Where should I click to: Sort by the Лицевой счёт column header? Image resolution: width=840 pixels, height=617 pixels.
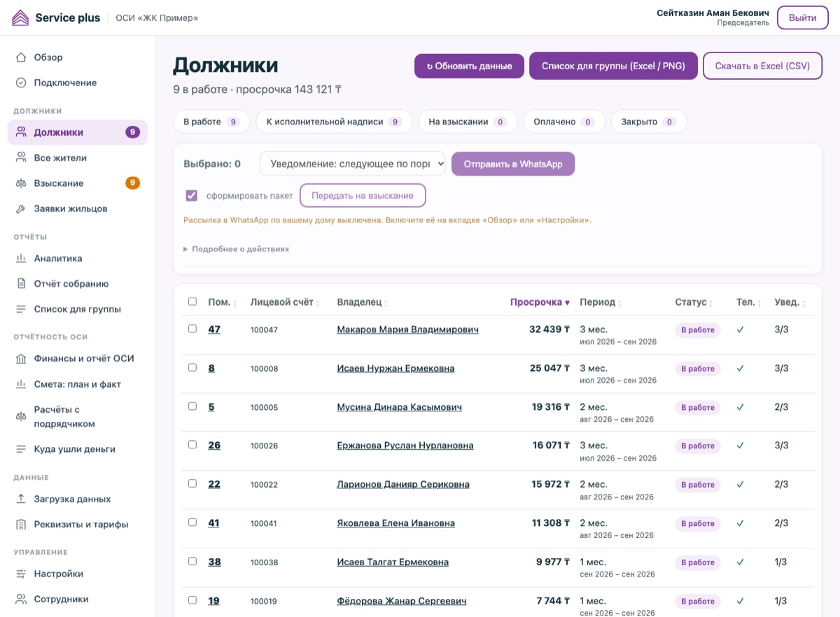click(286, 302)
